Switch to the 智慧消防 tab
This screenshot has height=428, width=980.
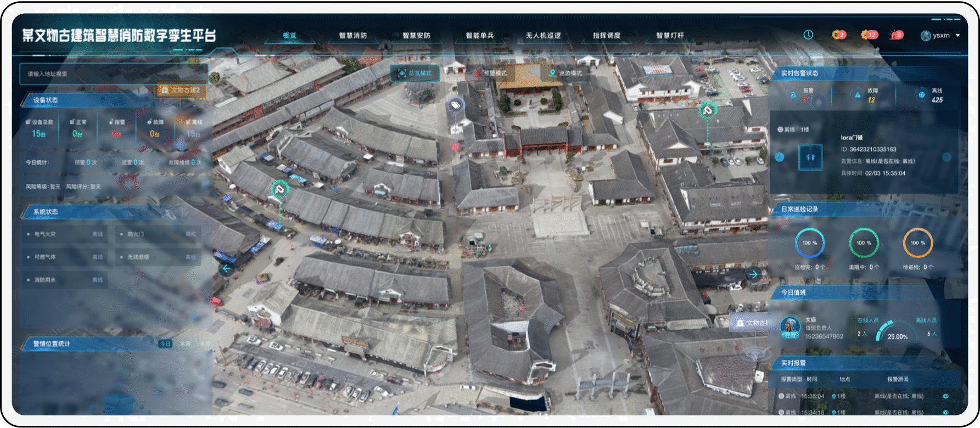pos(353,36)
